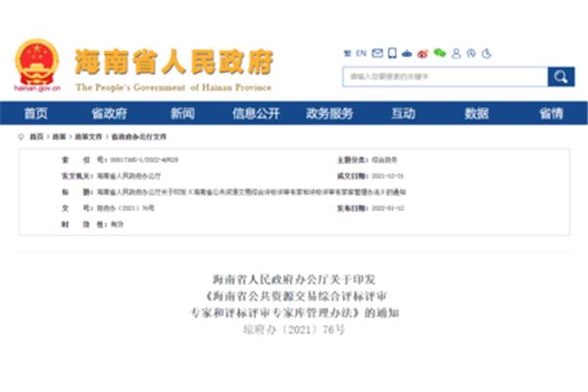
Task: Select the 时效性 validity value
Action: click(x=117, y=224)
